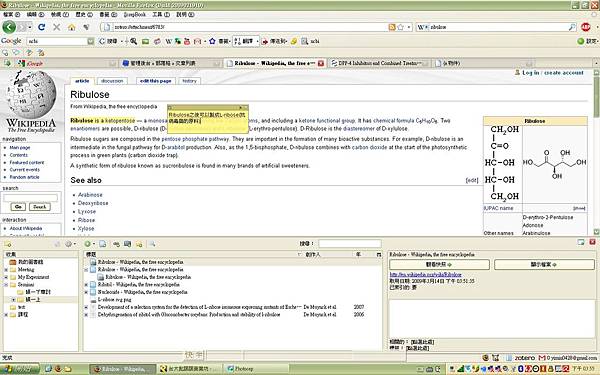Click the Google toolbar Gmail envelope icon
Image resolution: width=600 pixels, height=375 pixels.
[197, 41]
